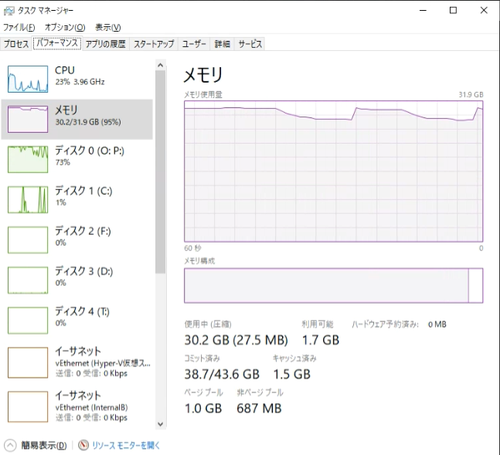
Task: Switch to the プロセス tab
Action: click(16, 44)
